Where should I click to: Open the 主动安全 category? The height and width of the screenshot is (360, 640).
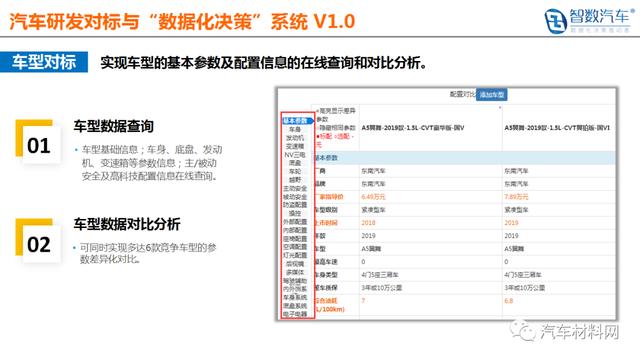click(295, 189)
